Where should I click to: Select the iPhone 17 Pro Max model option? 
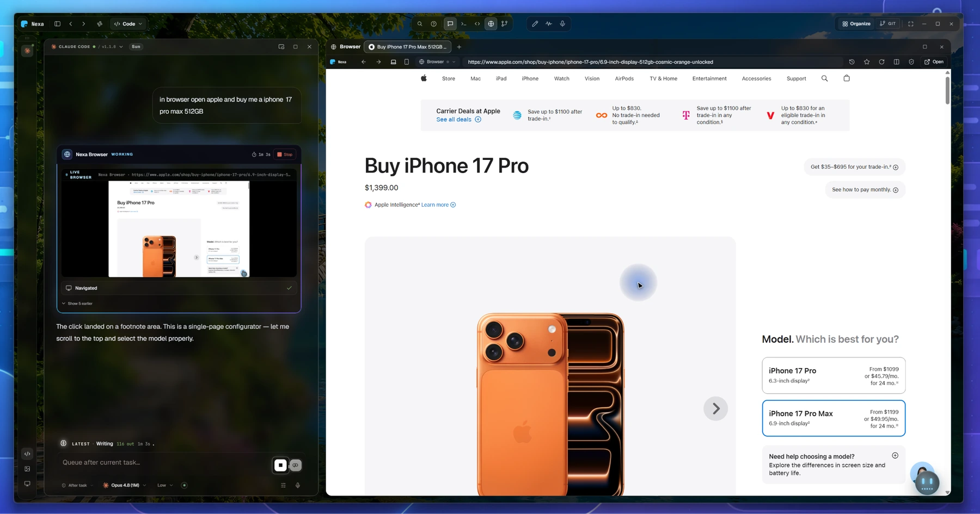(x=834, y=418)
